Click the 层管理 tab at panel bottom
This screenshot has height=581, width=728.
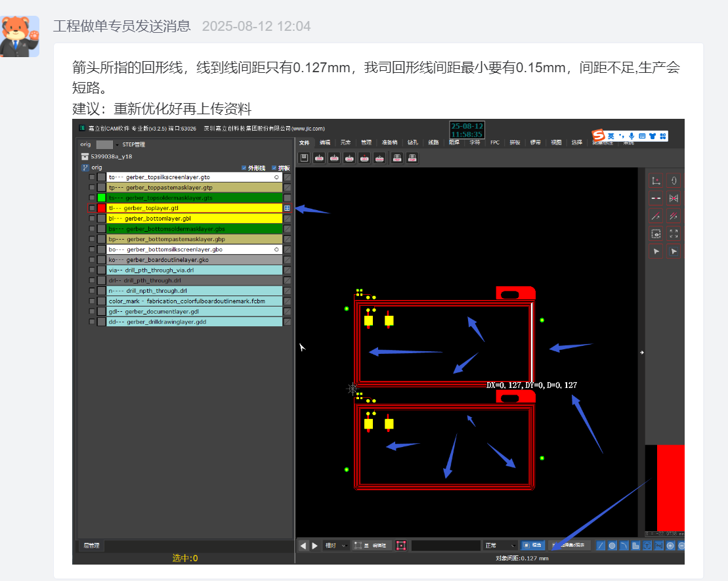click(x=91, y=546)
